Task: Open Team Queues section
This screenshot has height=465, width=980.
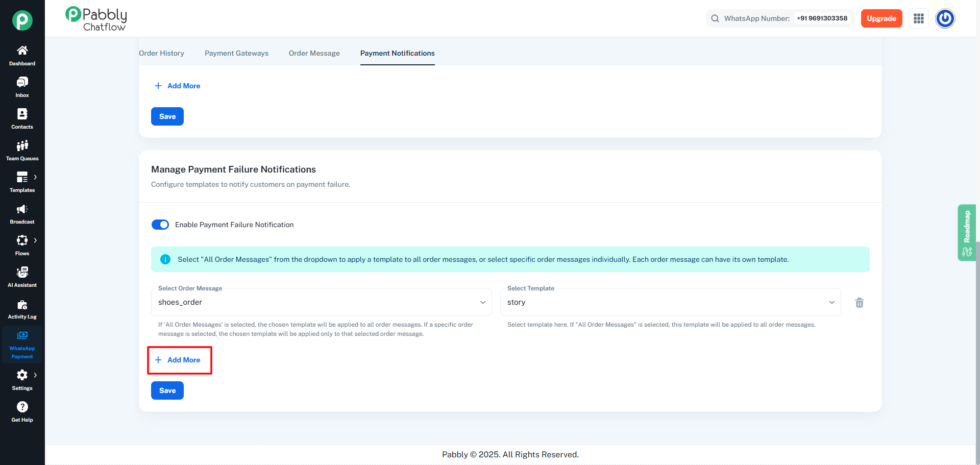Action: pos(22,151)
